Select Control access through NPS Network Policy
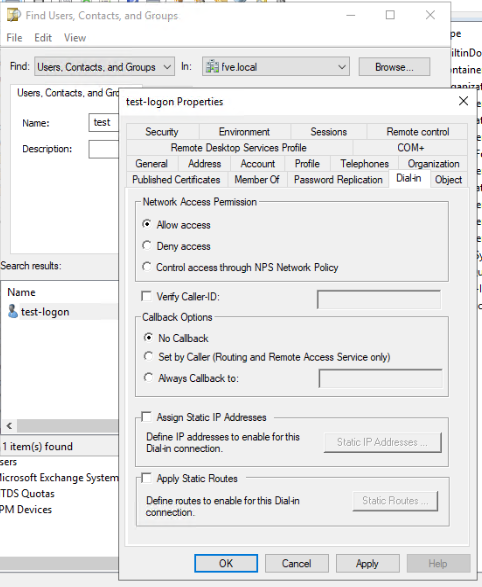Screen dimensions: 482x587 pos(147,267)
